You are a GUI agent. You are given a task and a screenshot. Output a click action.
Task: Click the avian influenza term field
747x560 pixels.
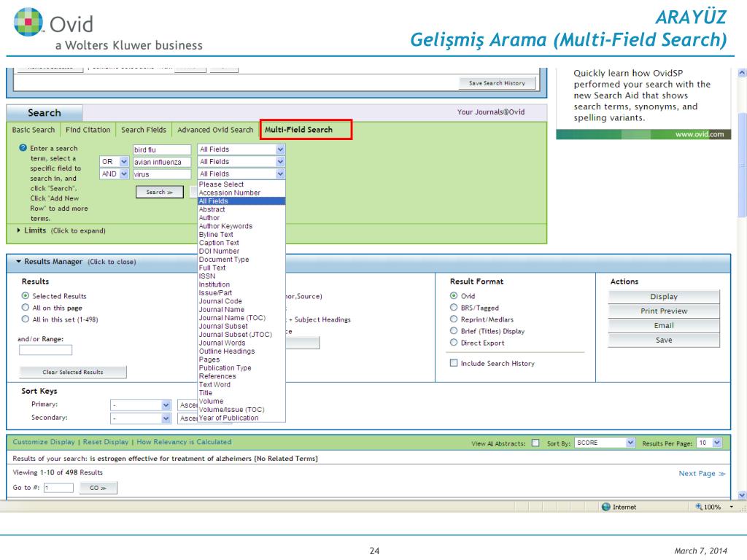[162, 162]
